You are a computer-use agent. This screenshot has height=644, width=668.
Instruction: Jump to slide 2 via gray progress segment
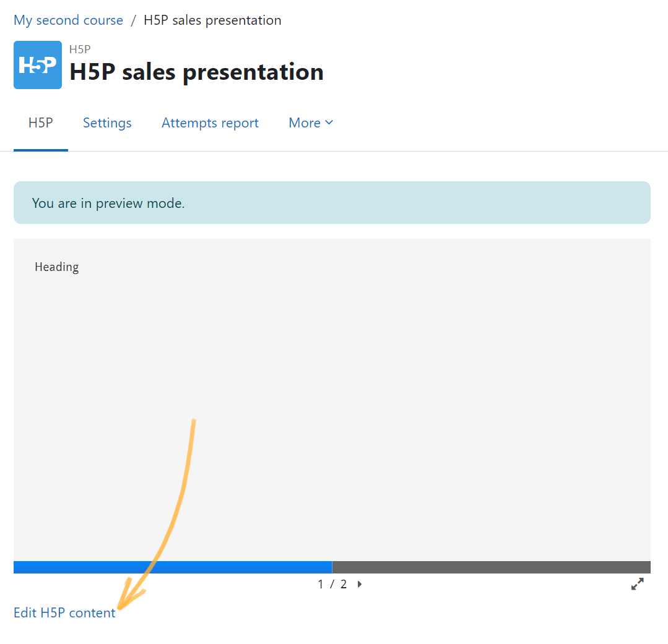(x=491, y=567)
